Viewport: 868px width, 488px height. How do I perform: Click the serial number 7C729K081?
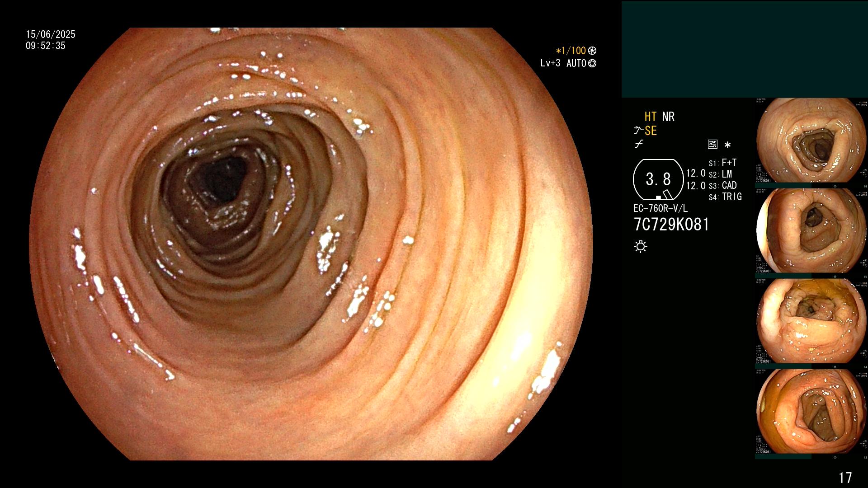pyautogui.click(x=671, y=225)
